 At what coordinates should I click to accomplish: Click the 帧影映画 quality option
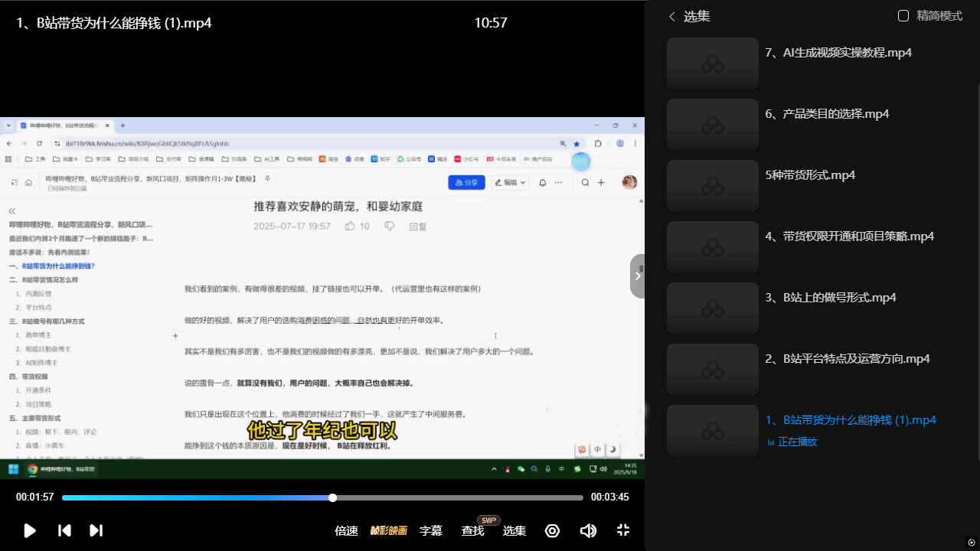pos(389,530)
